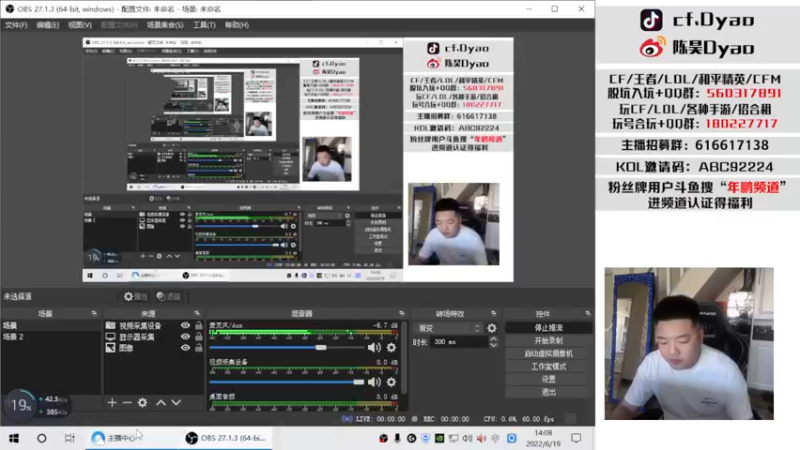Decrease 时长 duration with down arrow
Viewport: 800px width, 450px height.
493,345
